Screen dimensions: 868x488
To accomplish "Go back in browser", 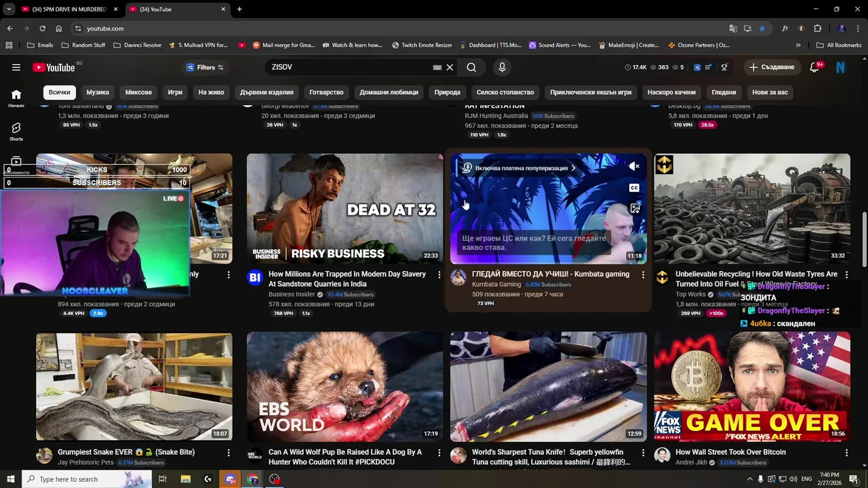I will click(x=9, y=28).
